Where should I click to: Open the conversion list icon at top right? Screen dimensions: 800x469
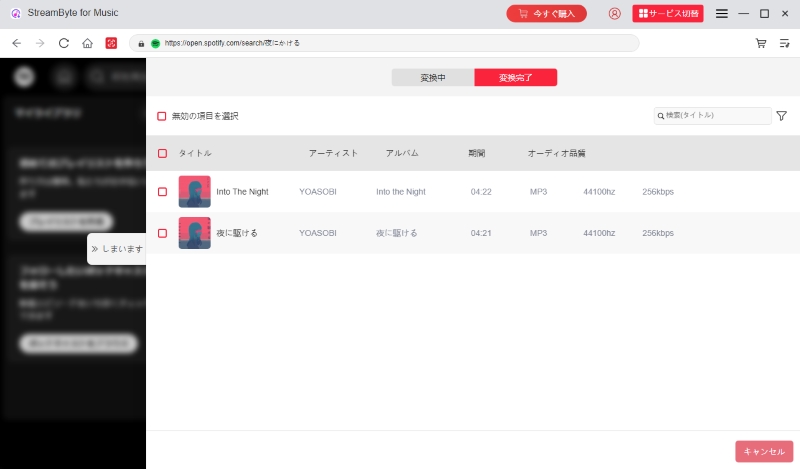click(x=785, y=43)
